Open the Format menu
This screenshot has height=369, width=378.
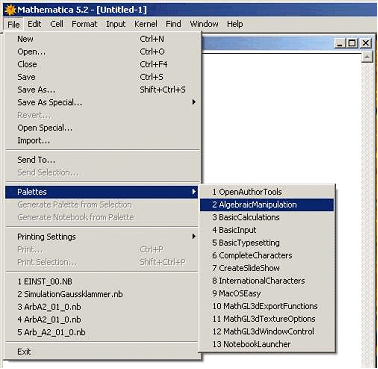pos(84,24)
